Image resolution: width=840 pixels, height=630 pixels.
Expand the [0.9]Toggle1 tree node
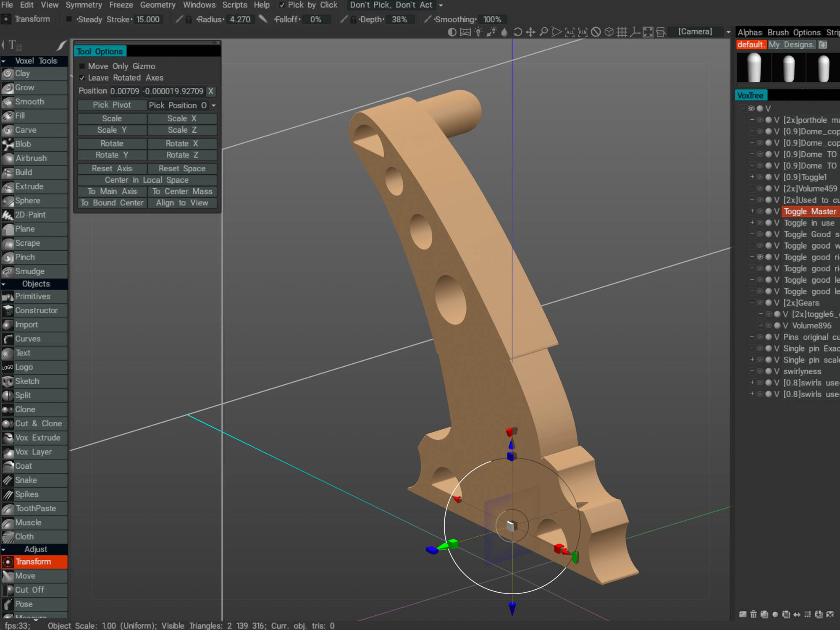point(752,177)
